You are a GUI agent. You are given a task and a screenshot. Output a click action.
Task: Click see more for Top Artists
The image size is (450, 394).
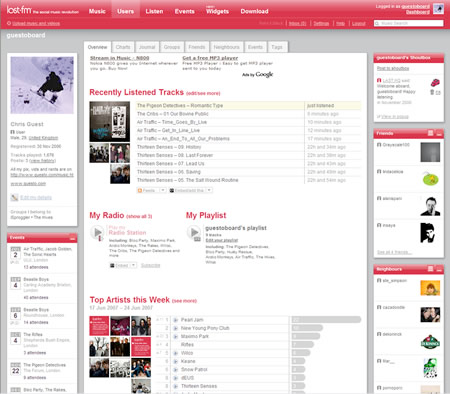pyautogui.click(x=184, y=301)
